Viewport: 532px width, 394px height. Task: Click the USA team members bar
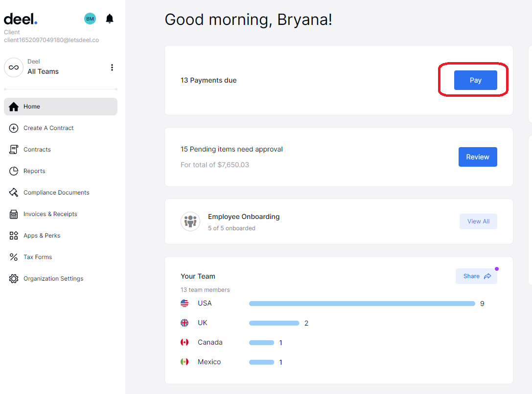(x=362, y=304)
